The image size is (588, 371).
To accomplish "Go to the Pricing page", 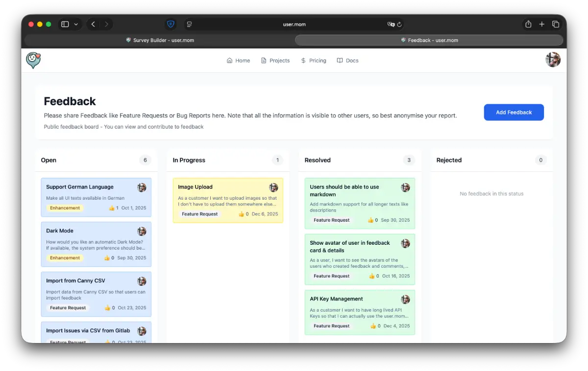I will (313, 61).
